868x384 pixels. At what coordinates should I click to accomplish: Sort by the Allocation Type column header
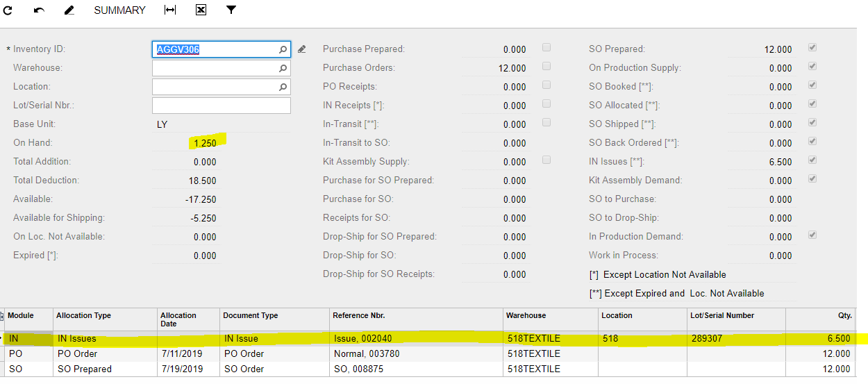click(83, 315)
